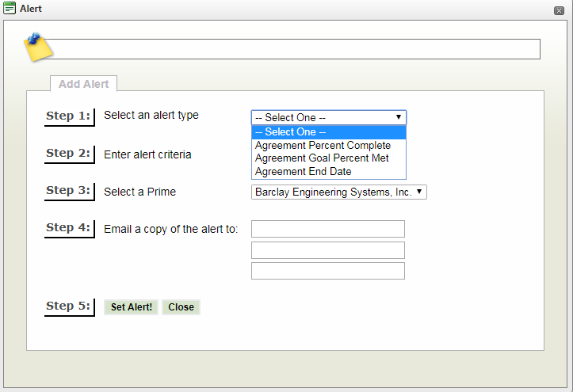This screenshot has width=573, height=392.
Task: Click the Step 1 label
Action: point(68,116)
